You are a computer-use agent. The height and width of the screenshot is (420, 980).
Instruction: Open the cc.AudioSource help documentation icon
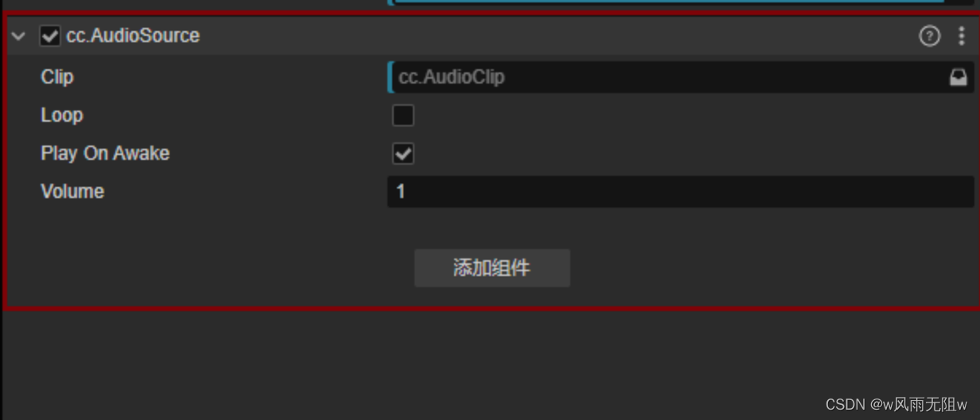[929, 36]
